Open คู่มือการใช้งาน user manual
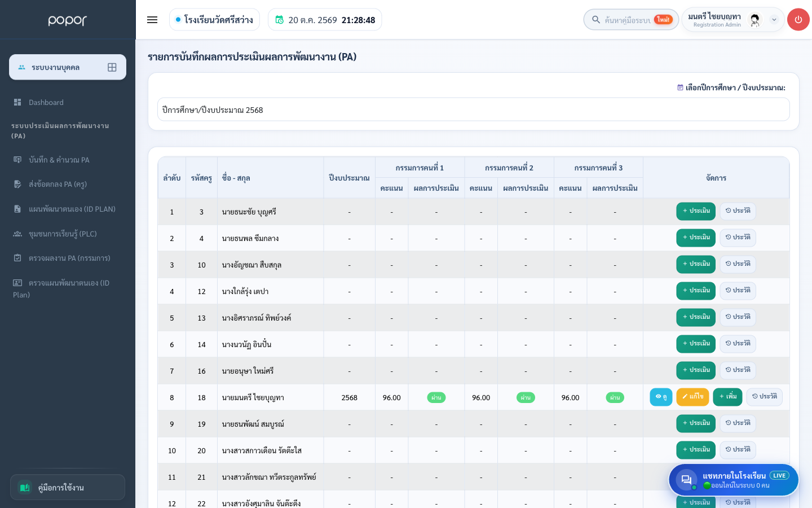 coord(68,487)
